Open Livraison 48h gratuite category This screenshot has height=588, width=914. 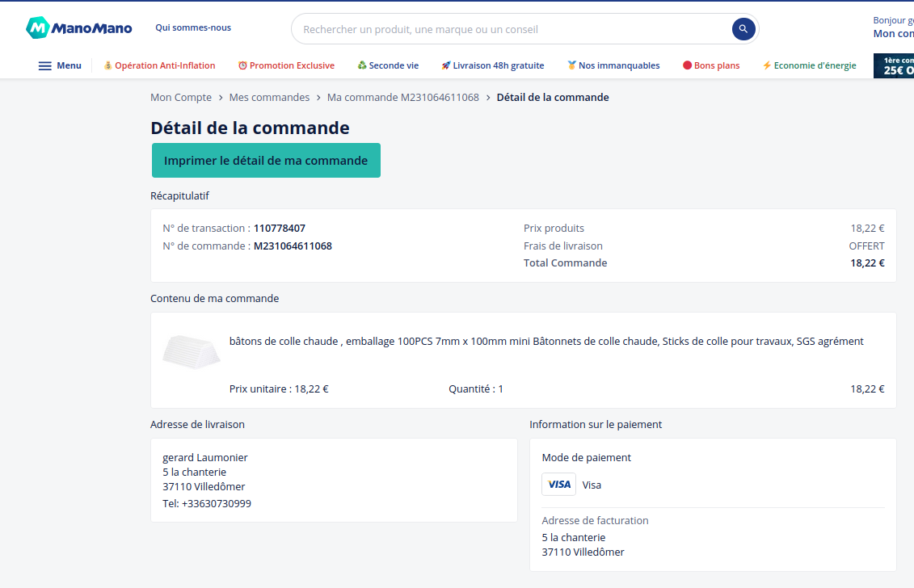492,65
